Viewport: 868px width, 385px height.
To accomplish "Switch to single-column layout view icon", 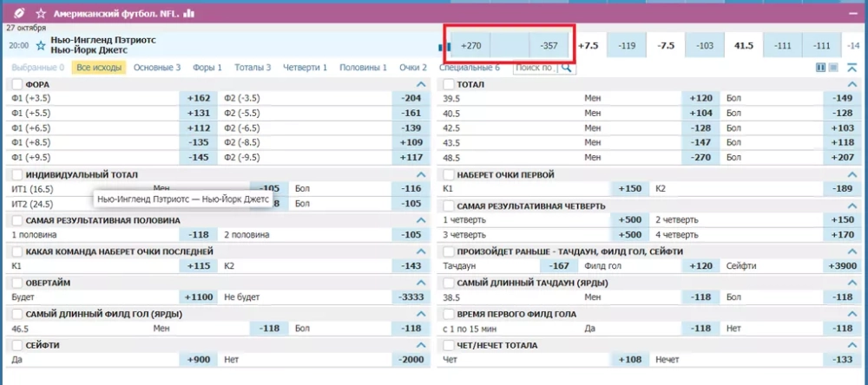I will point(833,68).
